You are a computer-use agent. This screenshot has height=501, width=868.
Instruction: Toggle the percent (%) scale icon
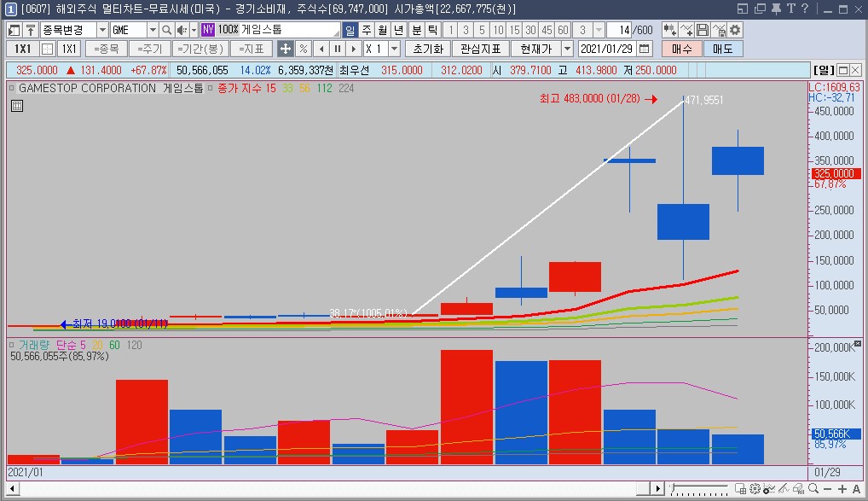coord(304,49)
